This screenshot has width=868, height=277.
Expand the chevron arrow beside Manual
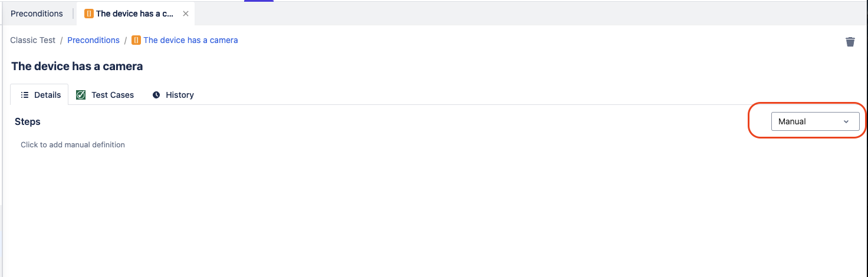tap(846, 121)
